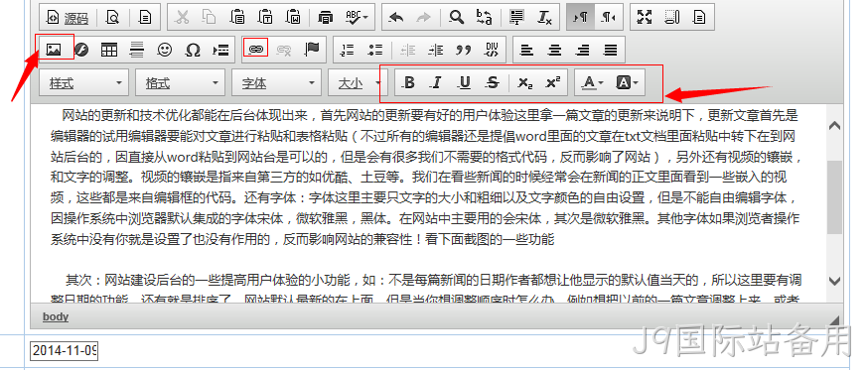868x371 pixels.
Task: Open the find magnifier tool
Action: (x=456, y=17)
